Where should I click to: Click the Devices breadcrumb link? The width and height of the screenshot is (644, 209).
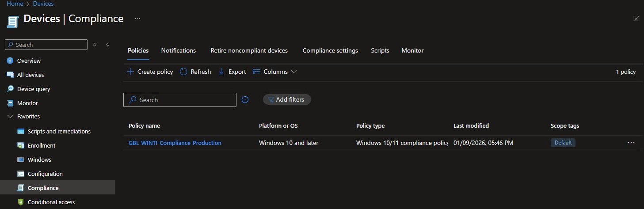(43, 4)
